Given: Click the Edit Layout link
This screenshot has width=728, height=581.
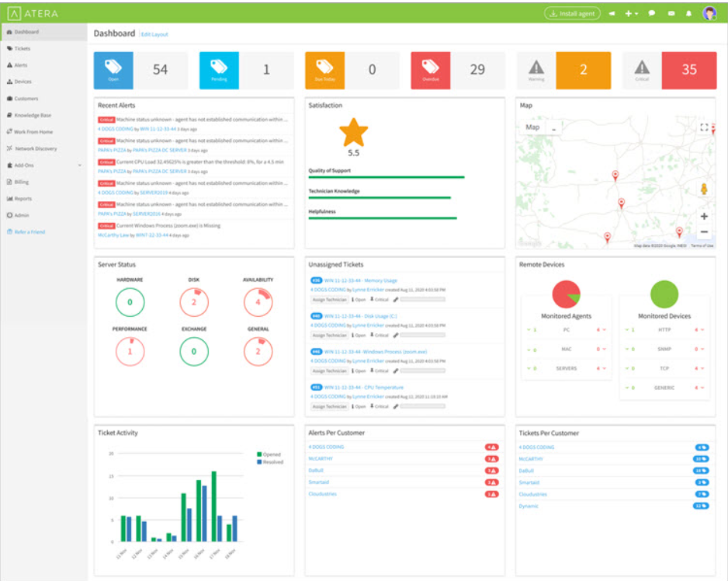Looking at the screenshot, I should [154, 34].
